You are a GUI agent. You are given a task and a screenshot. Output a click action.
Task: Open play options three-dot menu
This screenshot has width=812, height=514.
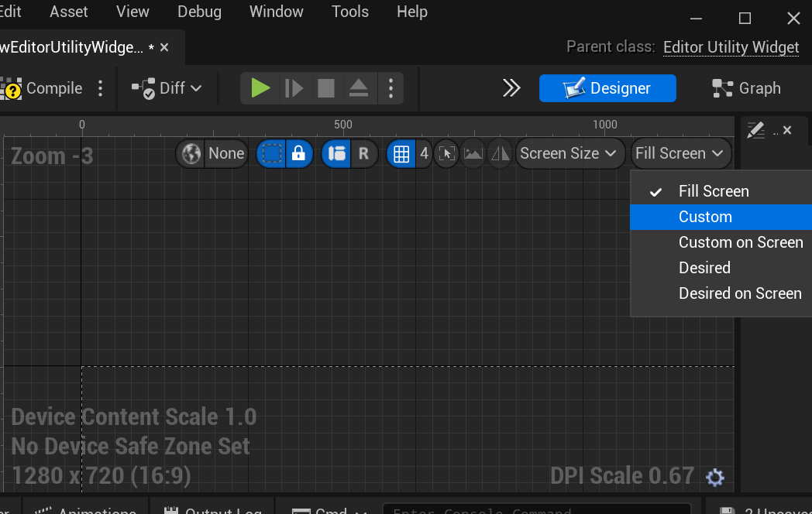point(391,88)
